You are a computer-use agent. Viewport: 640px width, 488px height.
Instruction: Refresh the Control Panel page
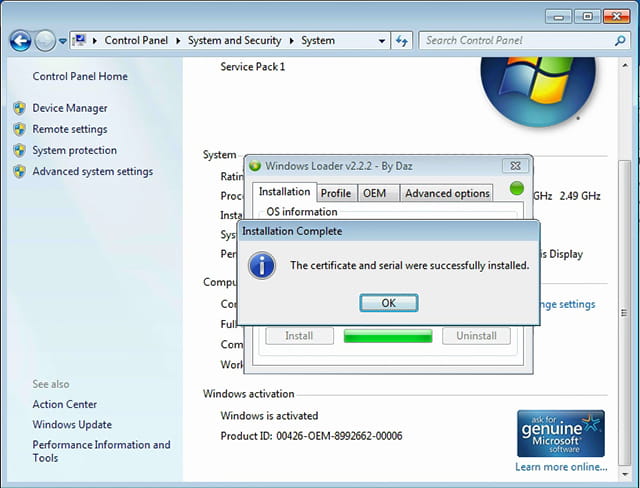click(x=402, y=41)
